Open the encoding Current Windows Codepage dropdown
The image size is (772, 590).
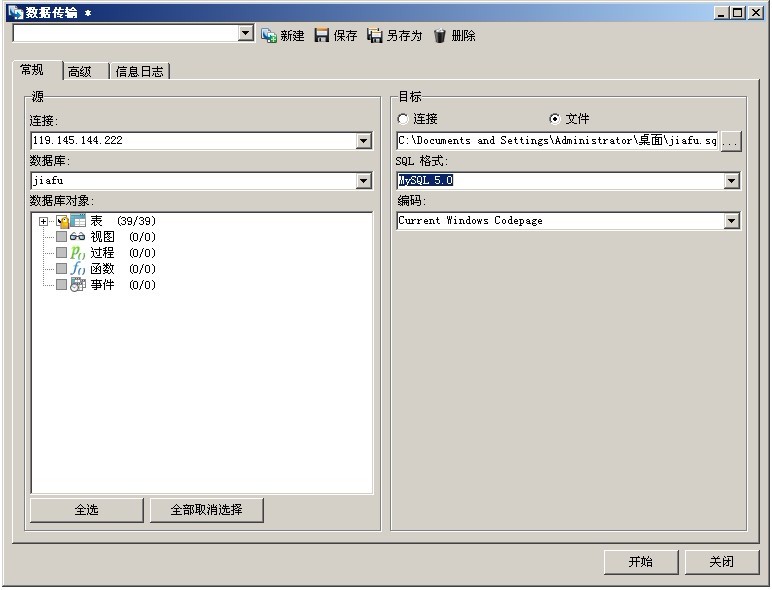coord(732,221)
